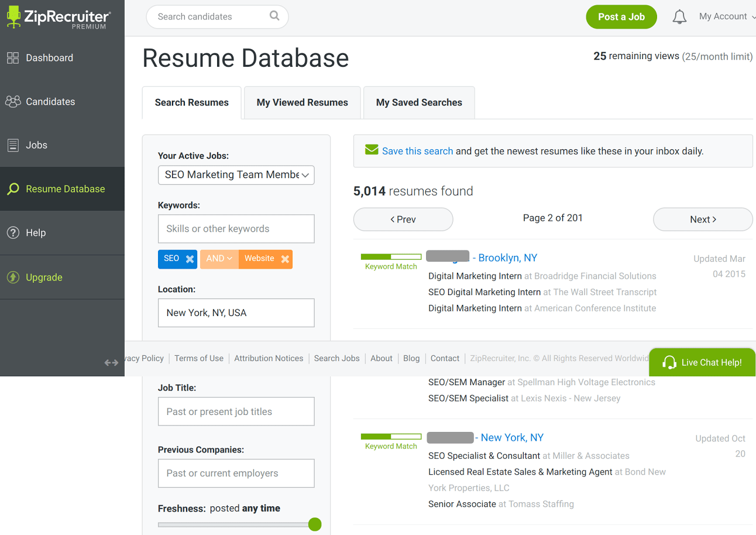Click the Candidates people icon in sidebar
This screenshot has width=756, height=535.
click(13, 101)
